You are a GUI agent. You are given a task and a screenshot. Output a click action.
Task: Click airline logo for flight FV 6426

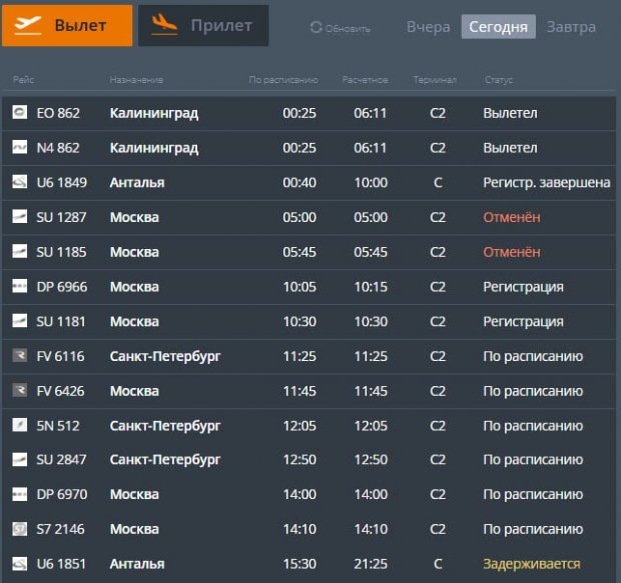[20, 390]
